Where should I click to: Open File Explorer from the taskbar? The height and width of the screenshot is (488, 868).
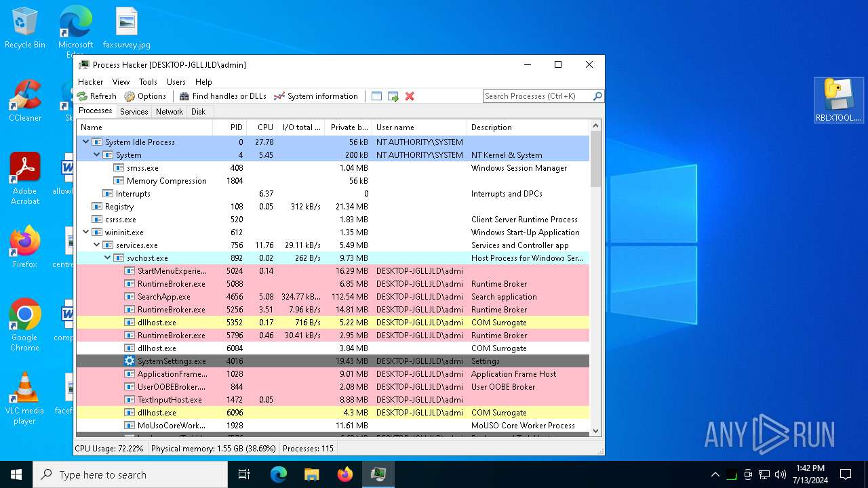[x=311, y=474]
